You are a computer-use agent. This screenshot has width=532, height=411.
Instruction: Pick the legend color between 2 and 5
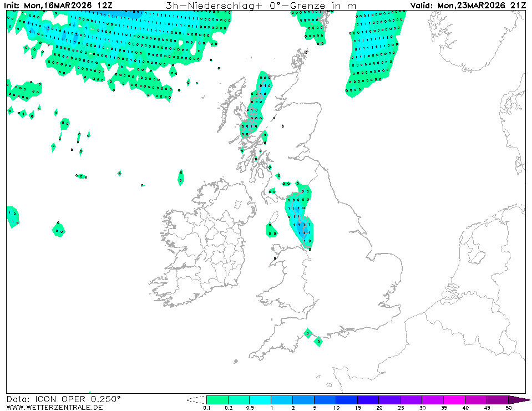[303, 399]
